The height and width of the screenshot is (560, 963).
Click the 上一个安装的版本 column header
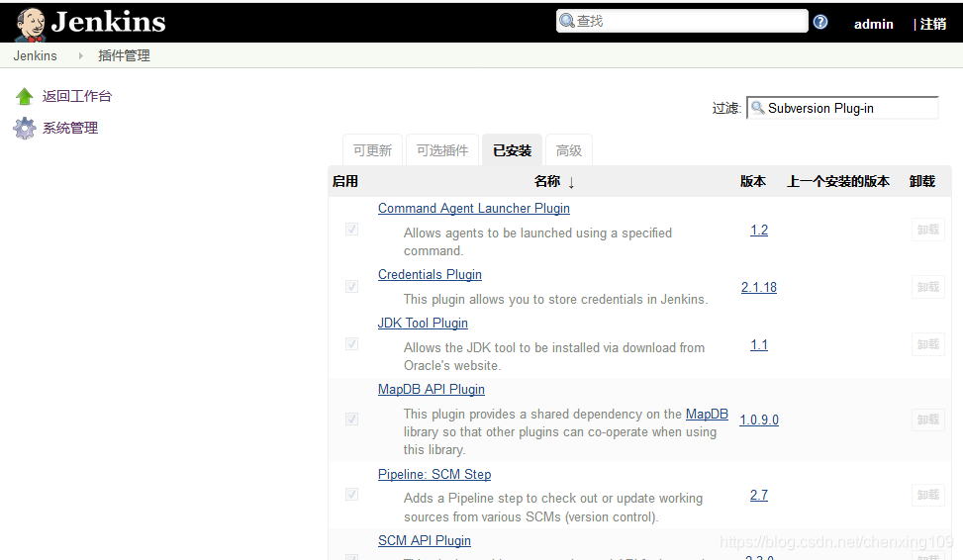point(838,181)
